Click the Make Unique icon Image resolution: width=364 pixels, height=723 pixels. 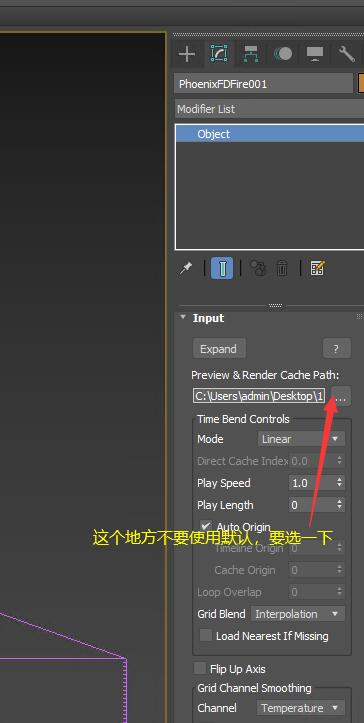click(x=257, y=268)
